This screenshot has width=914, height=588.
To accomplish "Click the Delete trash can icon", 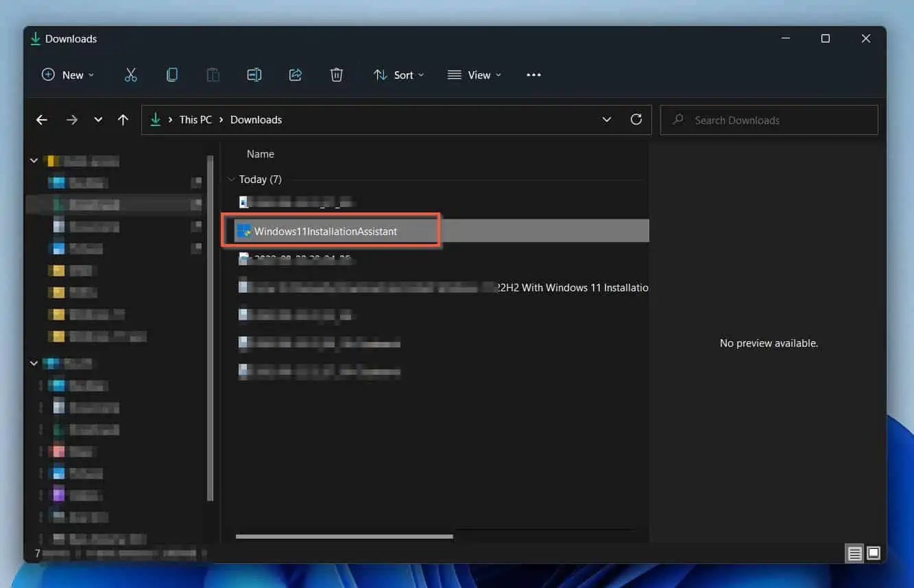I will coord(337,75).
